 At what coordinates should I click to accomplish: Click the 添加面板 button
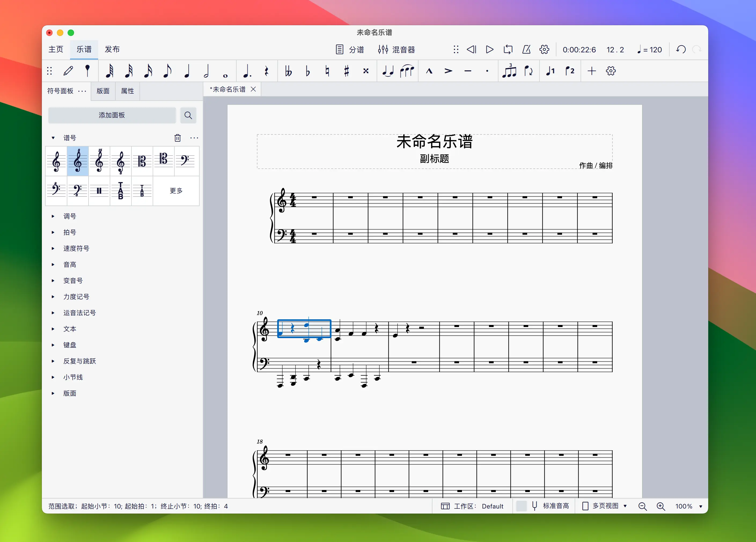[x=112, y=115]
